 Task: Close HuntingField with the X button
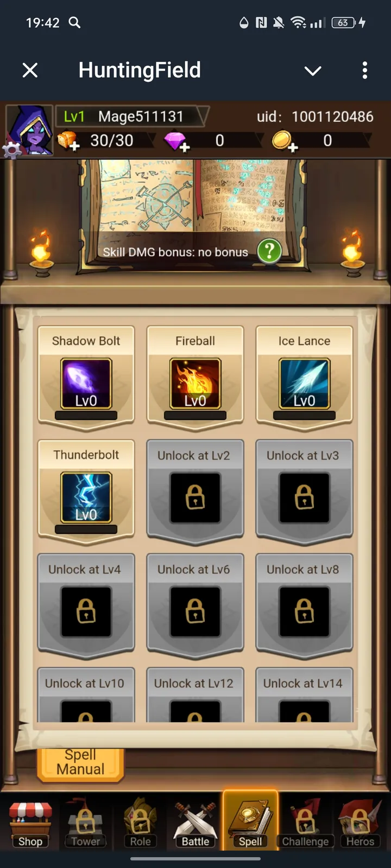point(30,70)
